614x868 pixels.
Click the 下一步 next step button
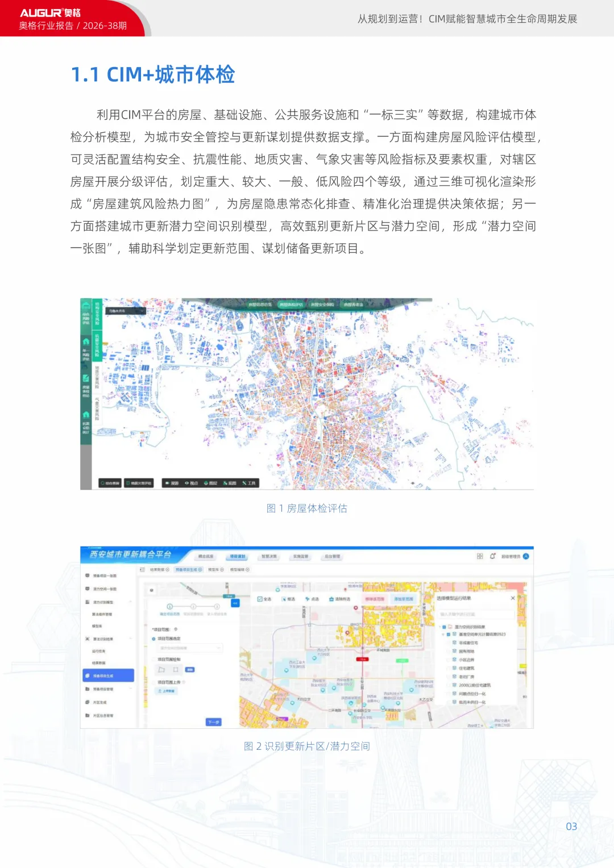(x=213, y=722)
